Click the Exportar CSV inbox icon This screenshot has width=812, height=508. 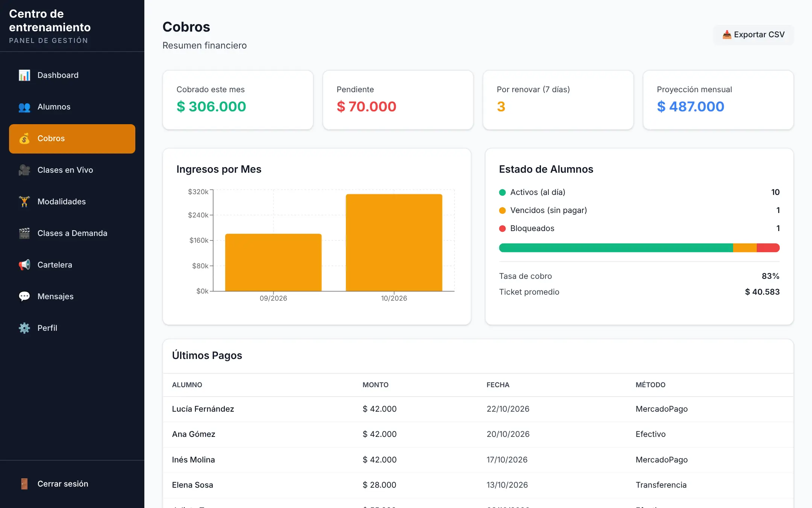(727, 35)
